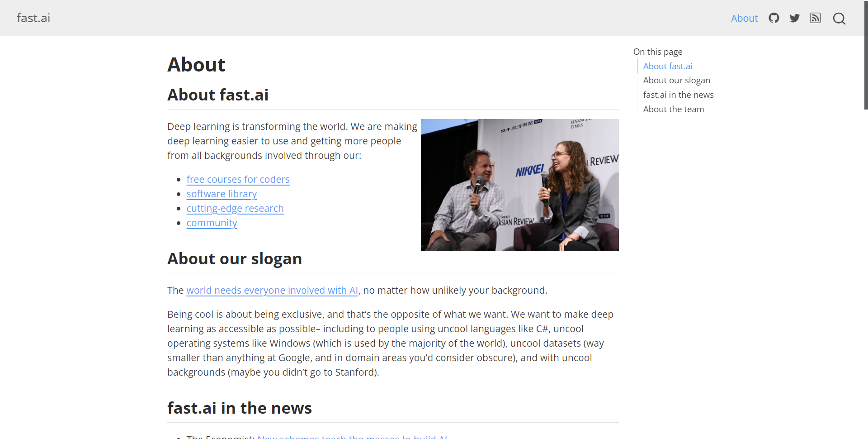
Task: Click the About page title heading
Action: (x=196, y=65)
